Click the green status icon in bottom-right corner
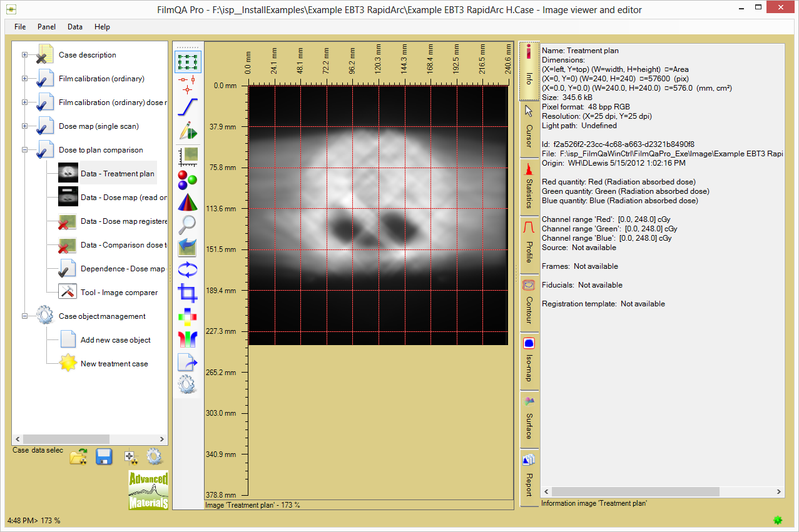Image resolution: width=799 pixels, height=532 pixels. (x=778, y=519)
